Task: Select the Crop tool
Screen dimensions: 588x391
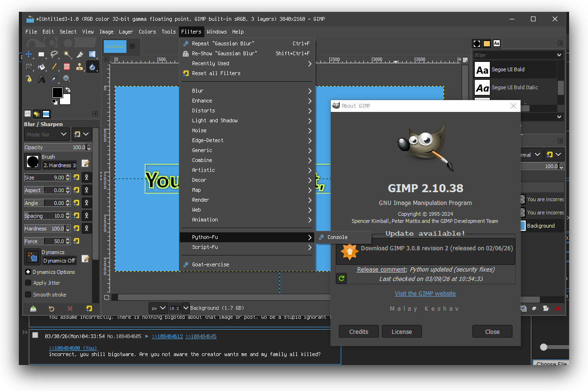Action: [x=80, y=54]
